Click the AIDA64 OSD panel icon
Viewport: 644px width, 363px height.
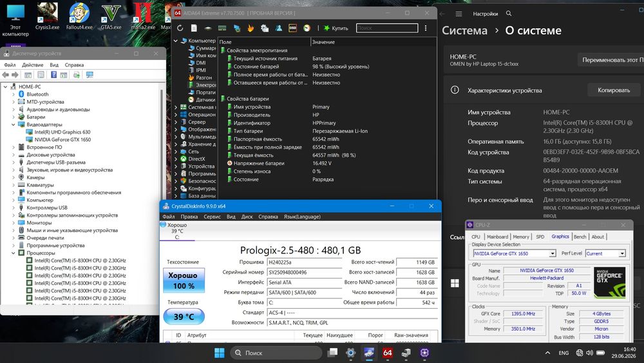pos(292,28)
